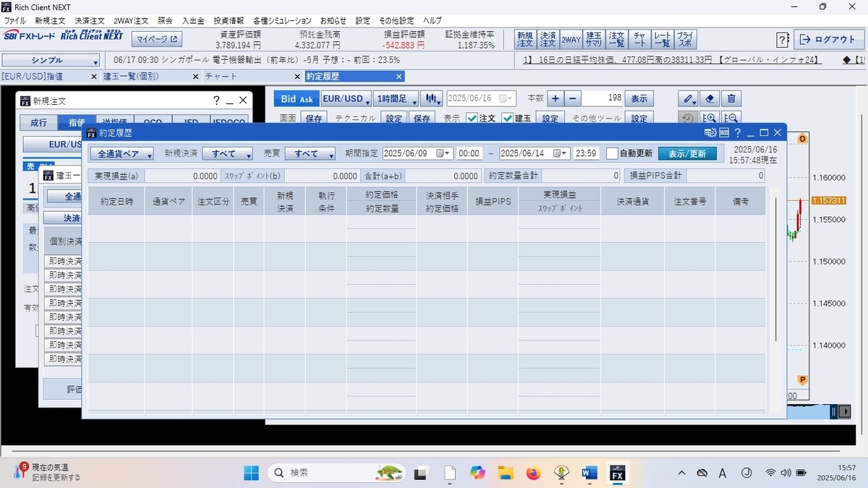868x488 pixels.
Task: Switch chart price to Bid/Ask toggle
Action: (297, 99)
